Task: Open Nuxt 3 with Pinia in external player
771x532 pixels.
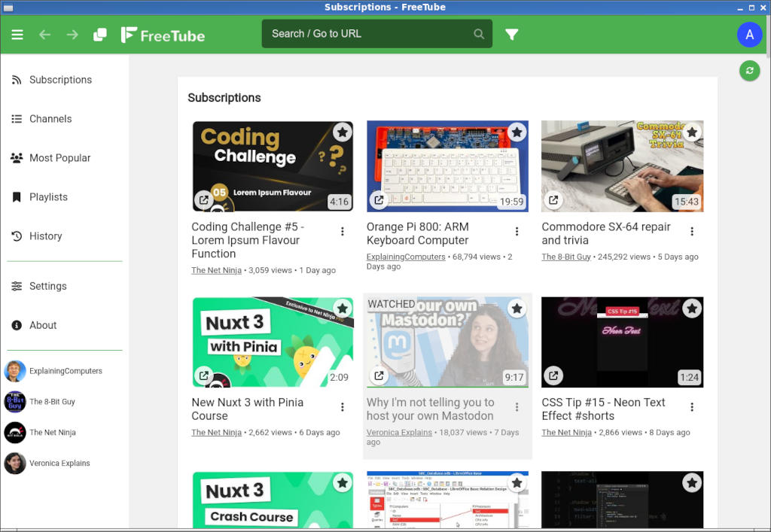Action: 203,375
